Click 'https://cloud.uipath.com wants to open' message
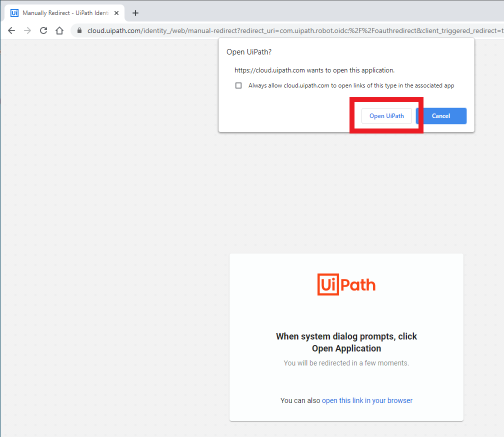This screenshot has height=437, width=504. click(314, 70)
